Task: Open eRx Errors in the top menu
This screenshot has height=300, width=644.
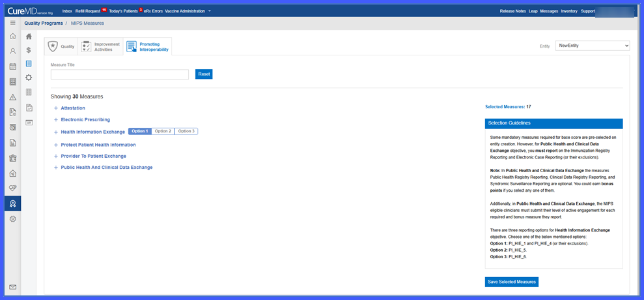Action: click(154, 11)
